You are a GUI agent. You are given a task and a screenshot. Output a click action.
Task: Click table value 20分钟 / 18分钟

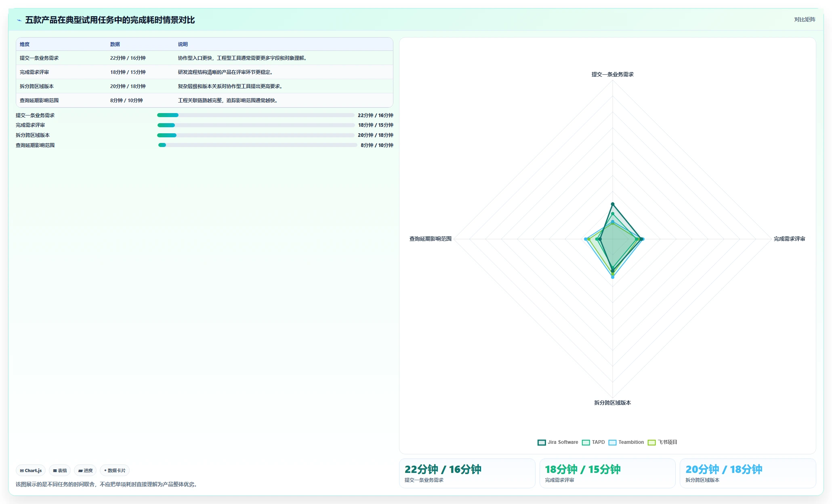pyautogui.click(x=128, y=86)
